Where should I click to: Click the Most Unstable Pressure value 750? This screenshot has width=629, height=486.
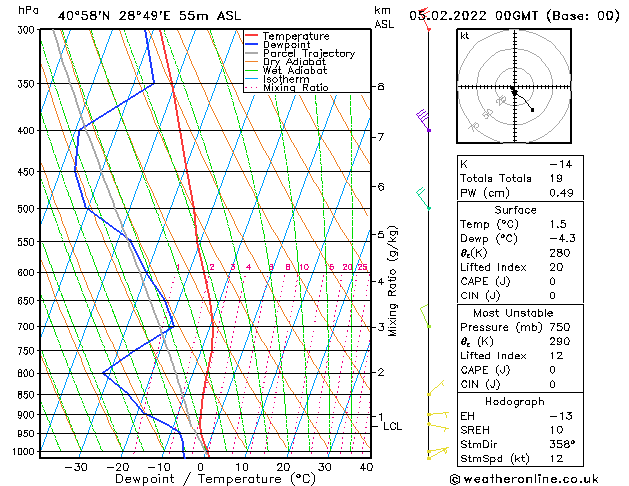pos(560,327)
